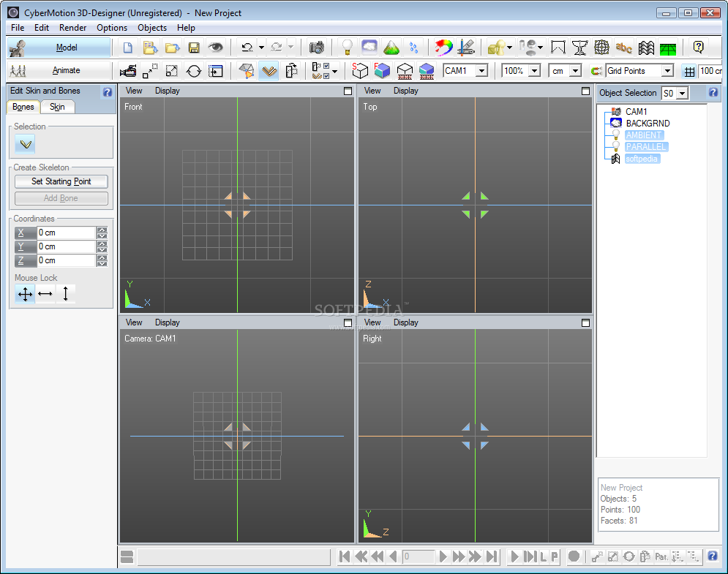Click the green plane grid icon
This screenshot has width=728, height=574.
point(668,48)
